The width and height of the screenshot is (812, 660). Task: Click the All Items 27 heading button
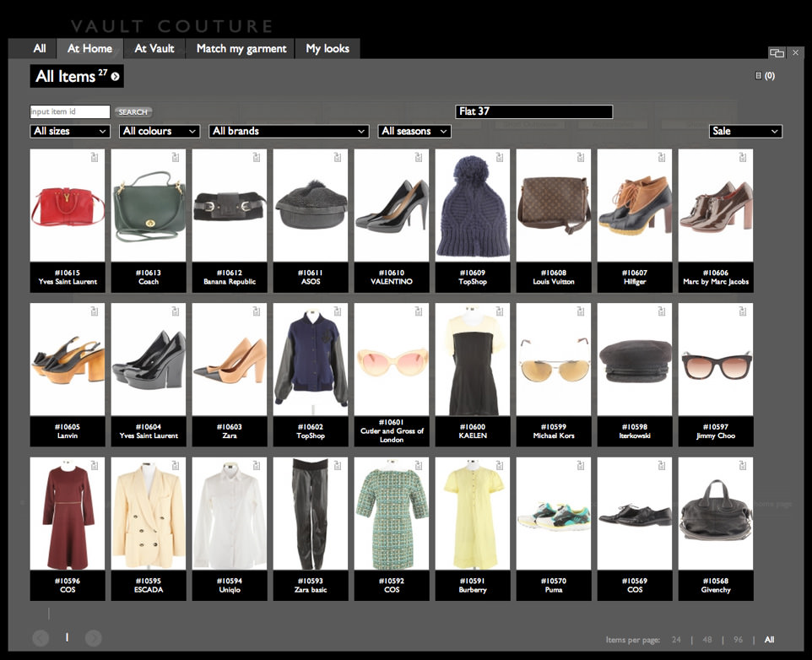tap(77, 76)
